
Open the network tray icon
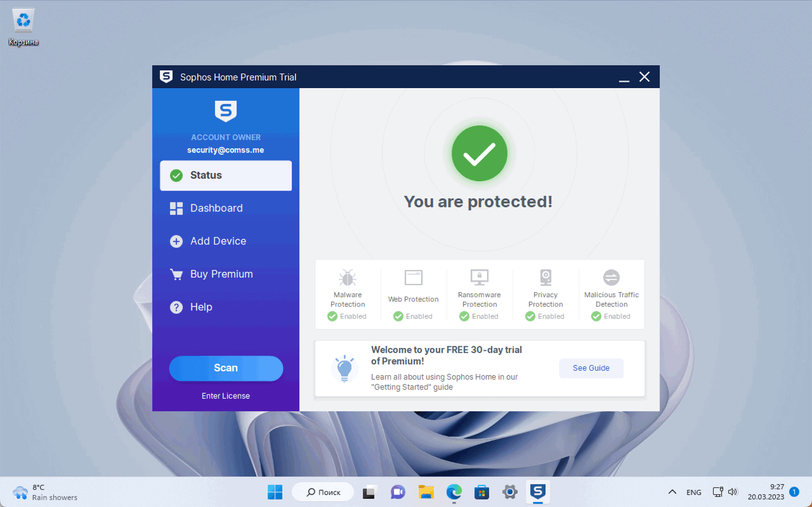(x=718, y=492)
